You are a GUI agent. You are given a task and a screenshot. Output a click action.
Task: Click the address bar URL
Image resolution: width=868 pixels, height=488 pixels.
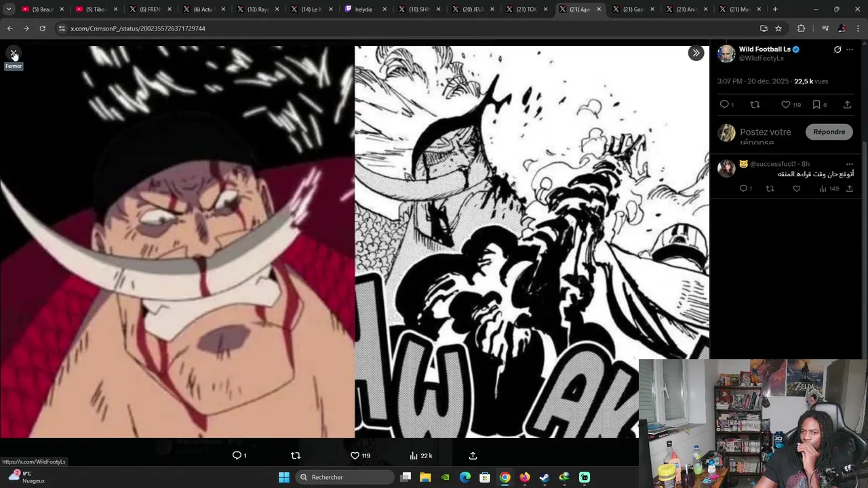point(138,28)
